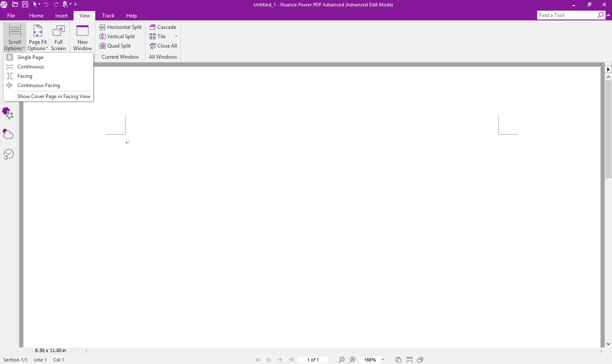Screen dimensions: 612x364
Task: Switch to the Insert tab
Action: pyautogui.click(x=61, y=16)
